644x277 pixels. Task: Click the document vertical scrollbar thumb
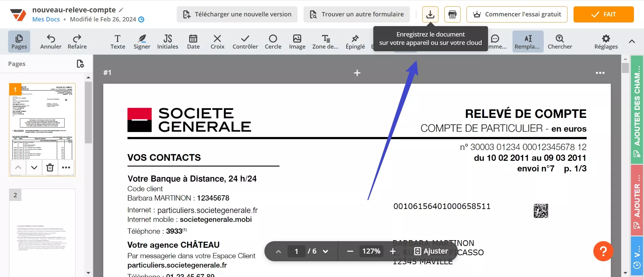click(x=625, y=68)
